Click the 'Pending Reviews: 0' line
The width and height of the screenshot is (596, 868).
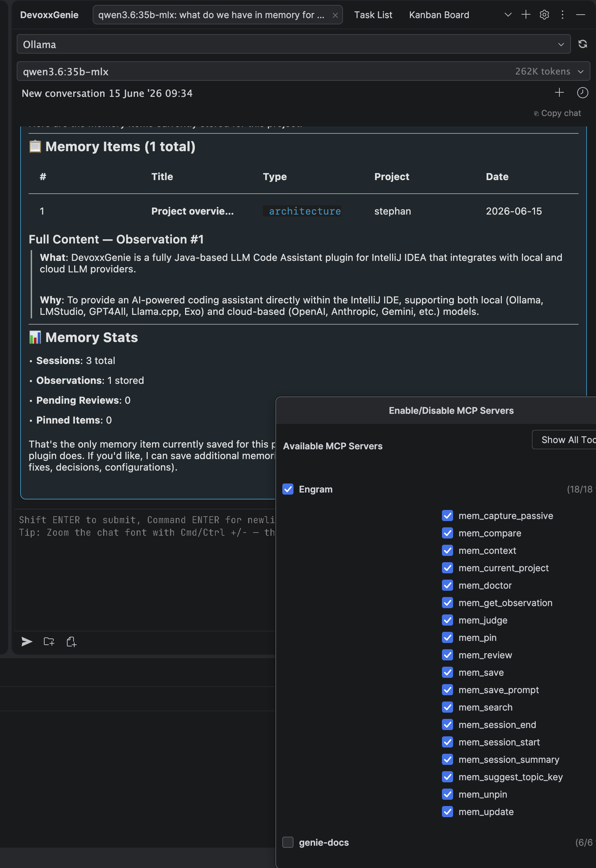(x=83, y=400)
